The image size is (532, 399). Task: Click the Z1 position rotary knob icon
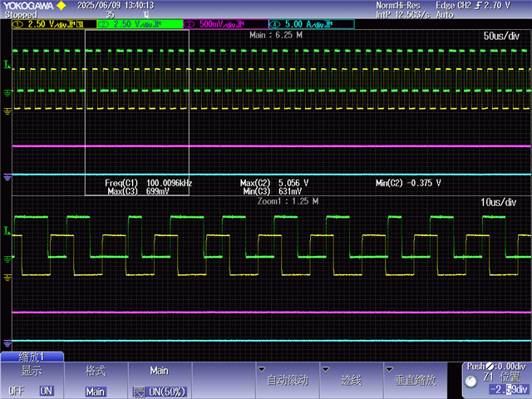473,383
